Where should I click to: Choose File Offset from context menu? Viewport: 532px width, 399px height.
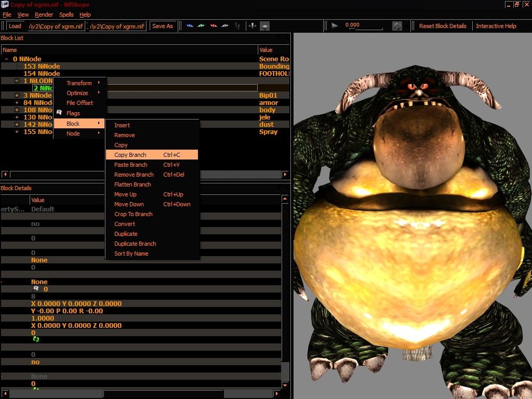click(79, 103)
